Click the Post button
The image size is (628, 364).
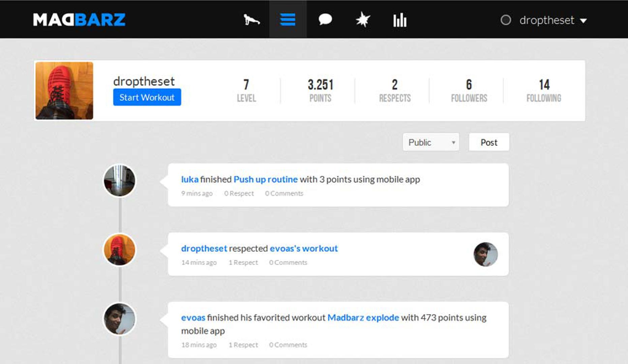coord(488,142)
